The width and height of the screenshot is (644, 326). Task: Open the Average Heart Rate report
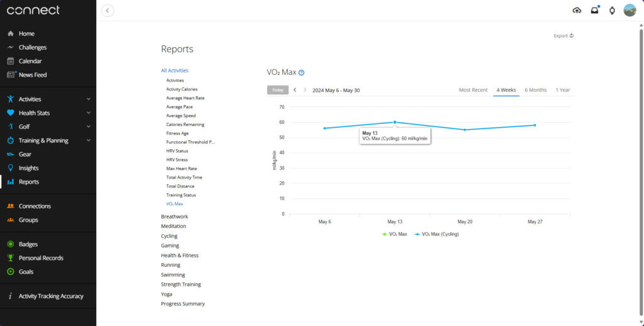[186, 98]
